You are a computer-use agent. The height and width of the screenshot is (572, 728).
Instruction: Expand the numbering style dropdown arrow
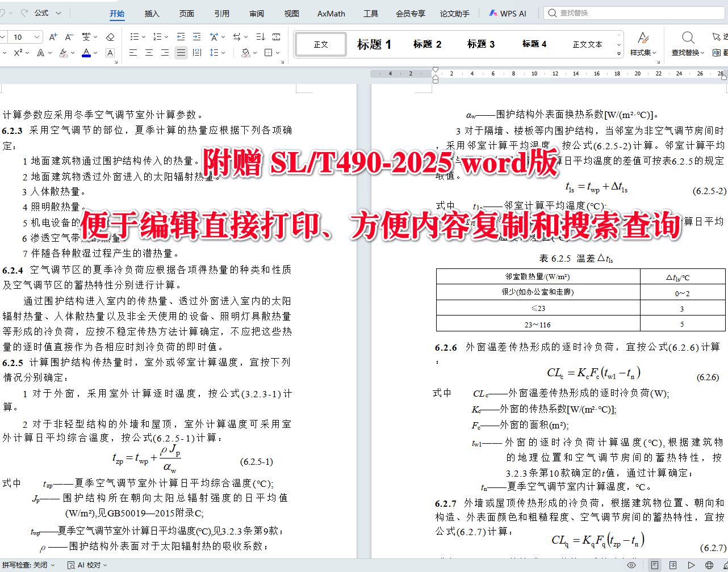(x=166, y=37)
